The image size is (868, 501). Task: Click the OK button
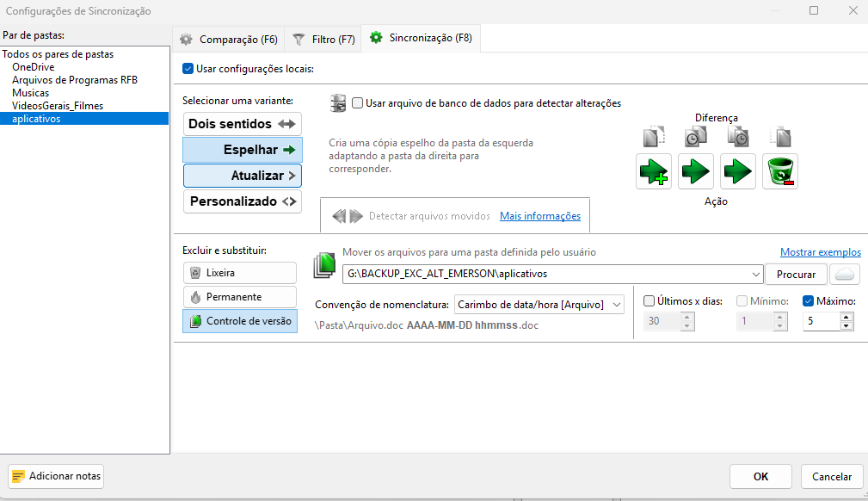[x=760, y=477]
